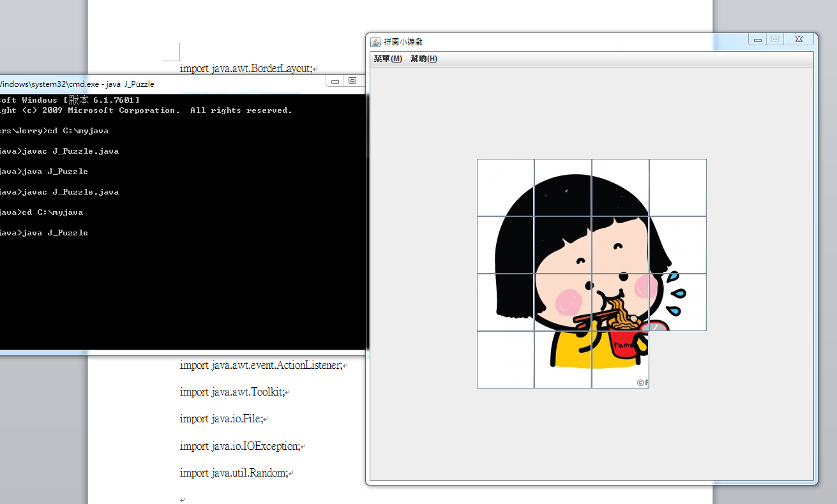Click the 拼圖小遊戲 window title text
Viewport: 837px width, 504px height.
[x=403, y=42]
